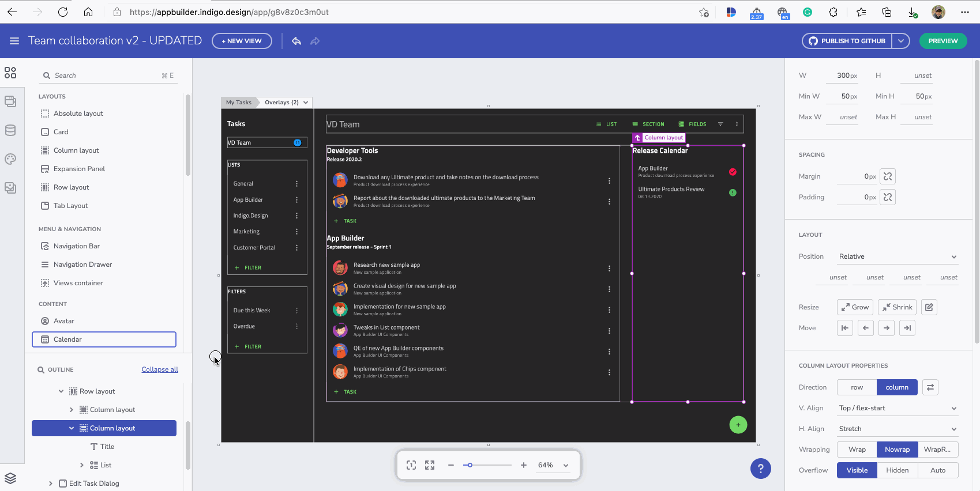Click the fit-to-screen zoom icon
980x491 pixels.
point(411,465)
